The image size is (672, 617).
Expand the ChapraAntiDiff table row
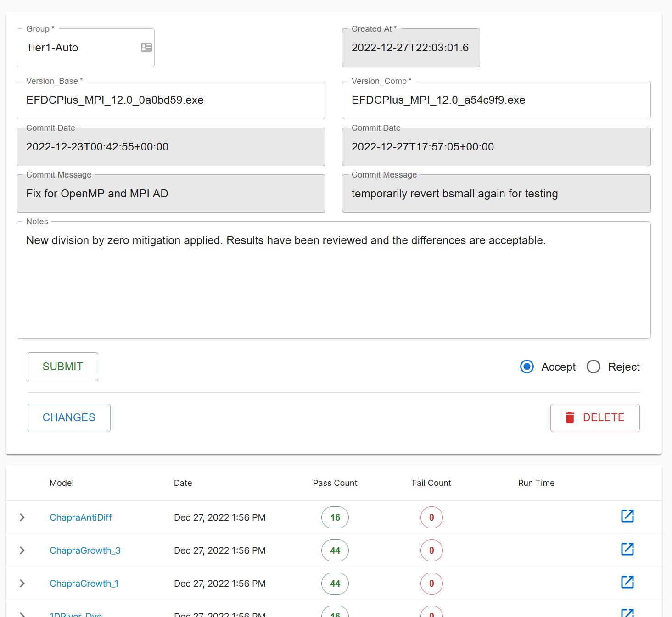coord(22,517)
